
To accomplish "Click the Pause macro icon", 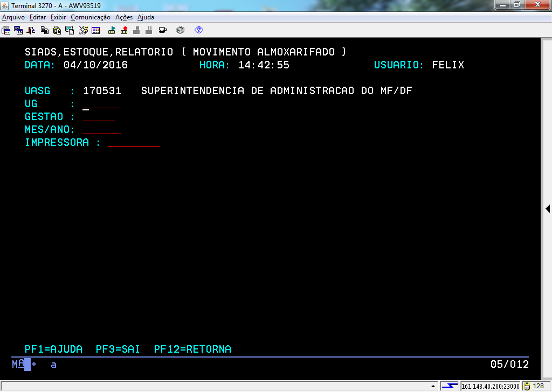I will point(149,30).
